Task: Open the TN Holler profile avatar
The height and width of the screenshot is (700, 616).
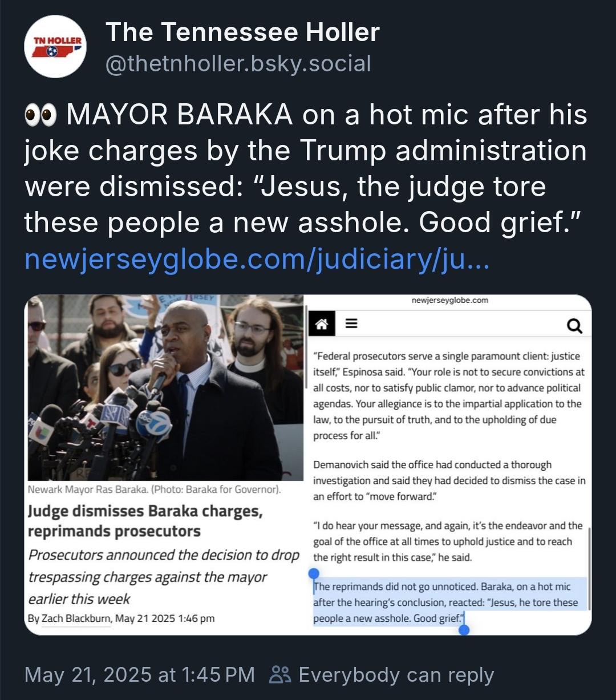Action: (56, 47)
